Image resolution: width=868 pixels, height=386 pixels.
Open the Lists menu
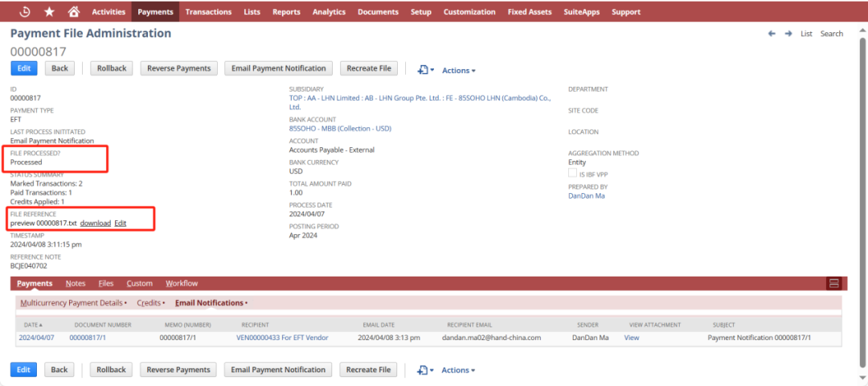coord(252,11)
